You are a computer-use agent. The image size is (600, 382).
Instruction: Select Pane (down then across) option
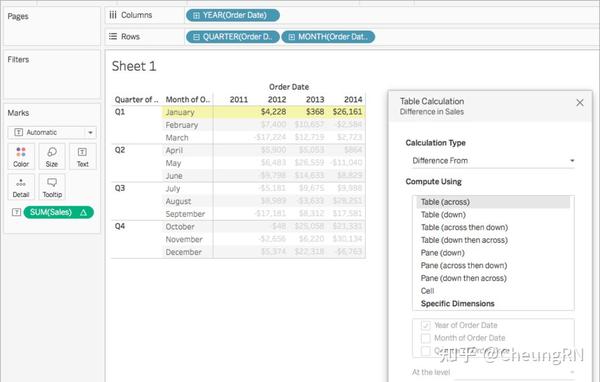(x=464, y=278)
